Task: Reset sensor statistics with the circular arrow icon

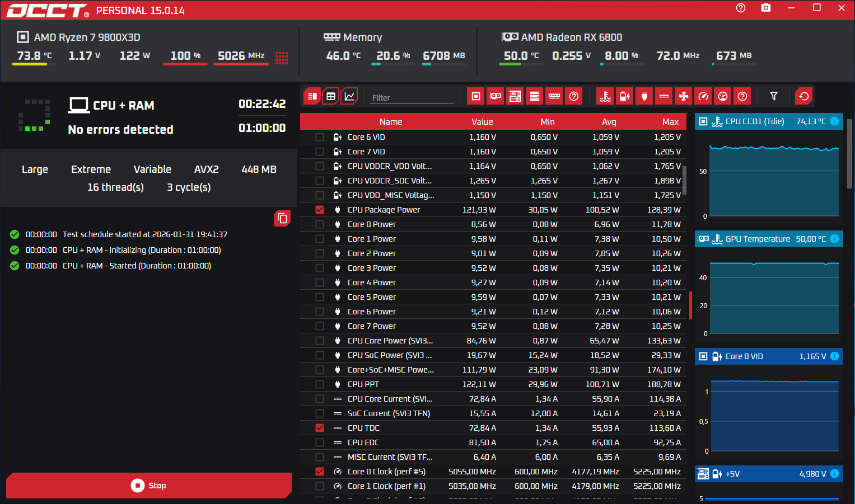Action: click(x=804, y=96)
